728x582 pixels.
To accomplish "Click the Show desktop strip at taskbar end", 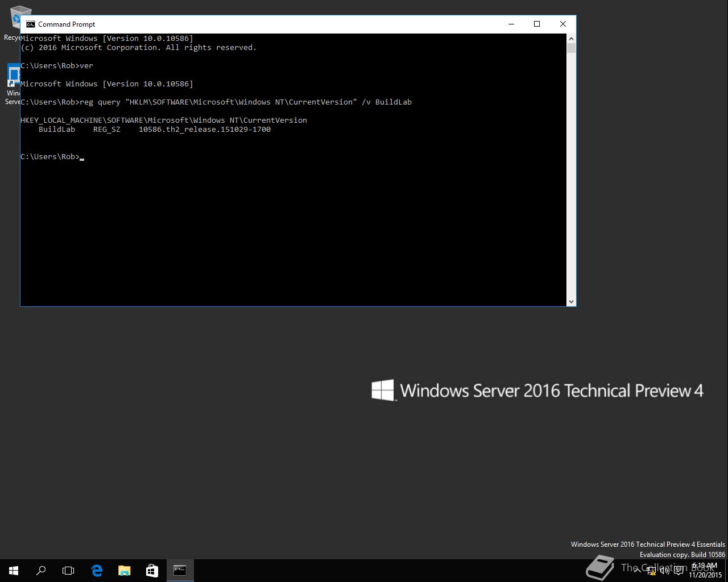I will click(726, 571).
